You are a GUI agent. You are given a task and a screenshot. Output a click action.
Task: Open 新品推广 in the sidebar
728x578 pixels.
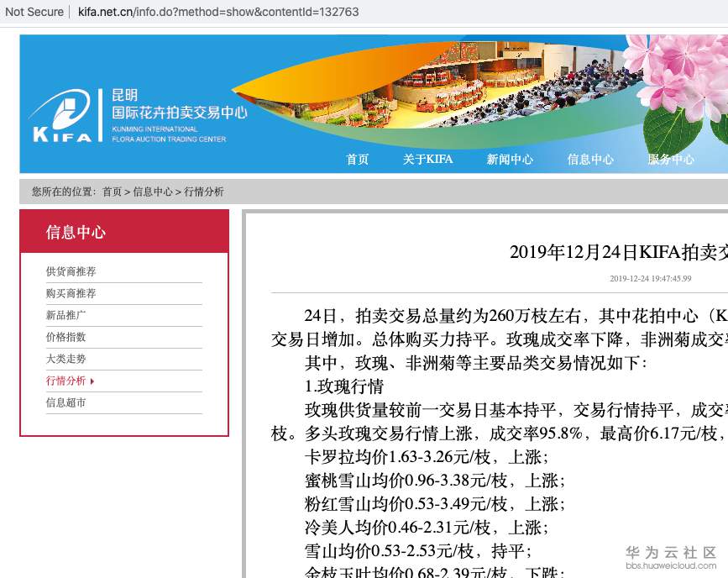pos(66,315)
